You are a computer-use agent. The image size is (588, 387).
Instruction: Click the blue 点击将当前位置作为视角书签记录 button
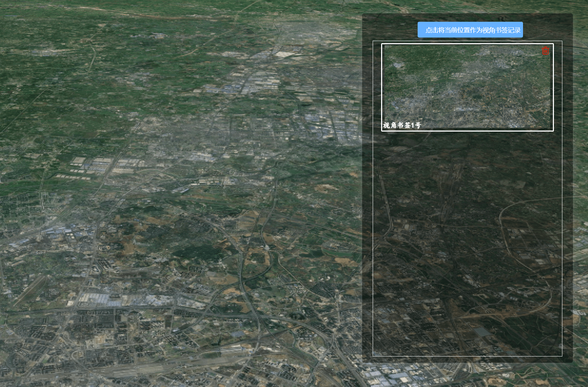point(470,30)
